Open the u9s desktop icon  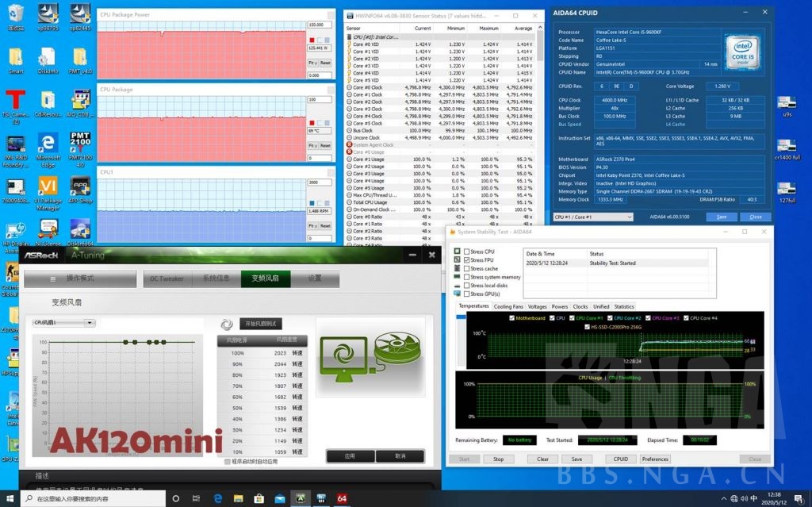tap(787, 106)
